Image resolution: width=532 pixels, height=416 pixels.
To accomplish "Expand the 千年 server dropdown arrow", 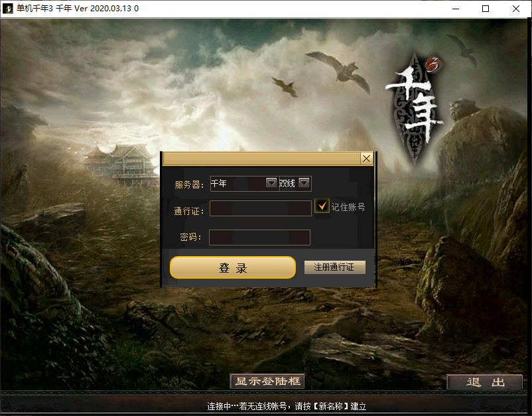I will 271,183.
